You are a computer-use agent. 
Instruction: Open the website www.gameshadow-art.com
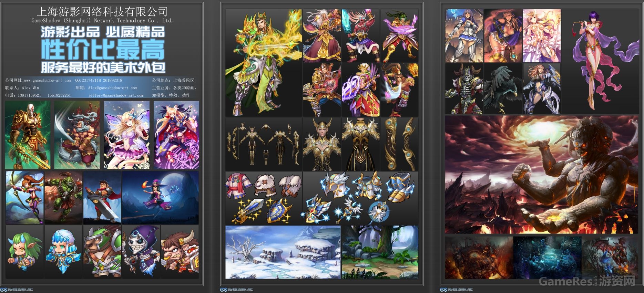click(48, 80)
